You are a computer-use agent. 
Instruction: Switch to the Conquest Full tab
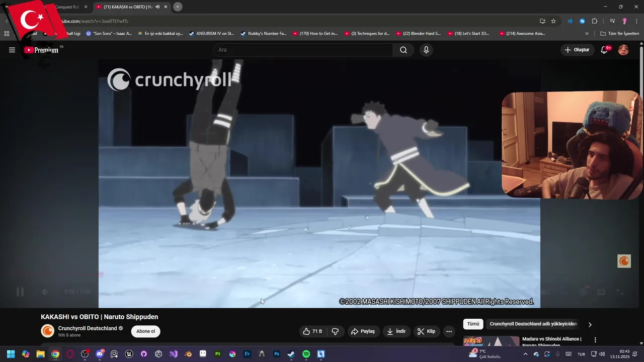click(x=67, y=7)
